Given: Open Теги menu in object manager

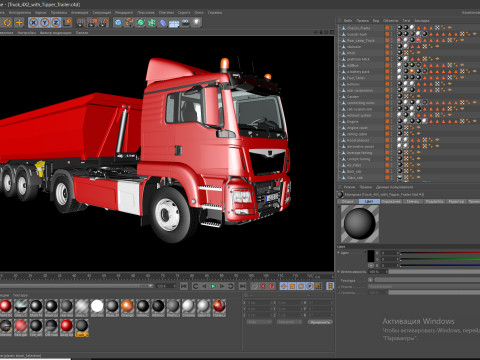Looking at the screenshot, I should click(x=406, y=20).
